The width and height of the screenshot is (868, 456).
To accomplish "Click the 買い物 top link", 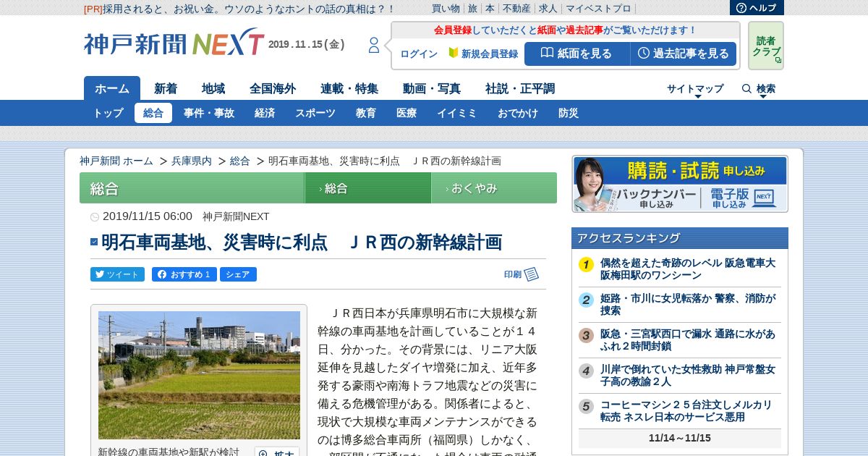I will tap(446, 9).
